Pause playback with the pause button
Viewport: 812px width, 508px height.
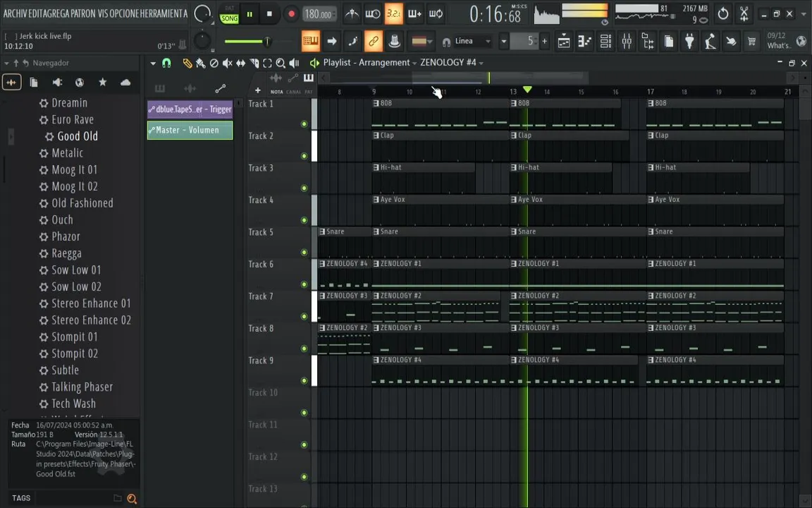click(x=249, y=14)
